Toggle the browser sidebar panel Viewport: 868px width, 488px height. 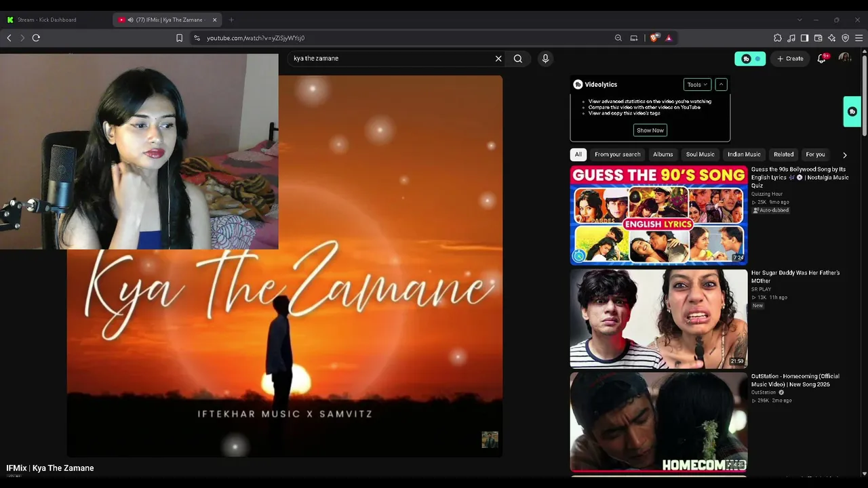pos(804,38)
